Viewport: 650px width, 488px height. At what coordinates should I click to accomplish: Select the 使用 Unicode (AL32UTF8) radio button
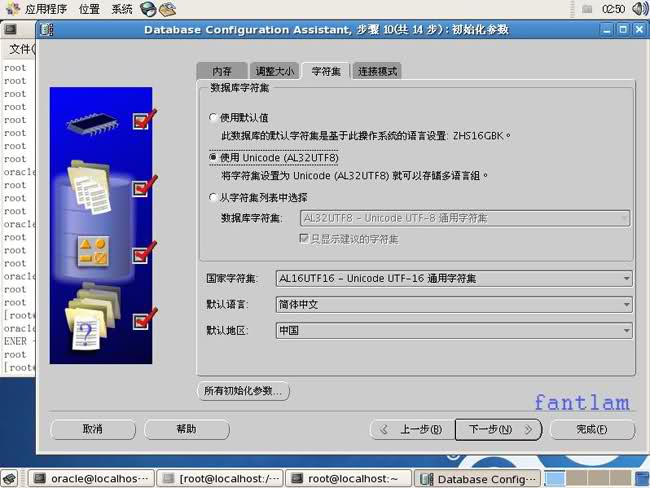click(x=213, y=158)
